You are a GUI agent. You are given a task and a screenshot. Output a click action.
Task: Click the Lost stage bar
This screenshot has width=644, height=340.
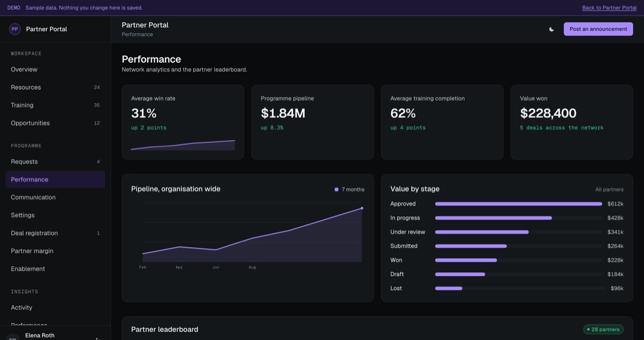[x=520, y=288]
